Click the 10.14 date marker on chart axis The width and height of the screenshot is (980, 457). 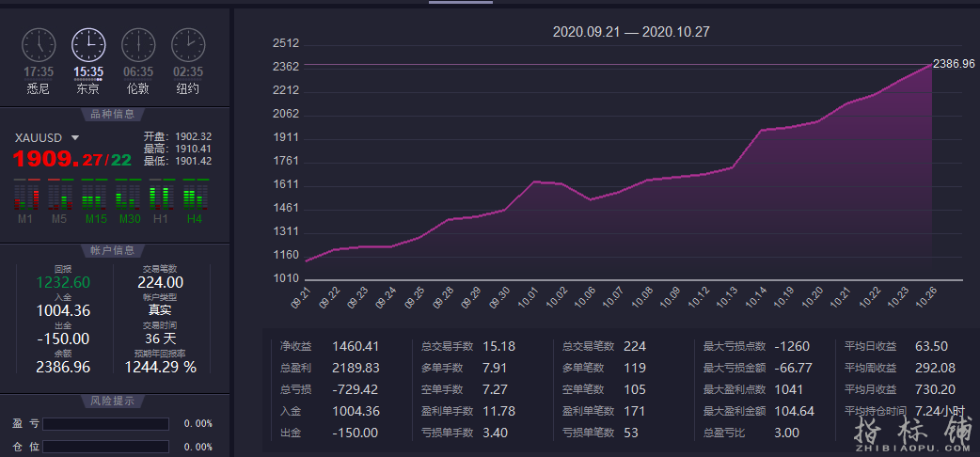click(755, 296)
